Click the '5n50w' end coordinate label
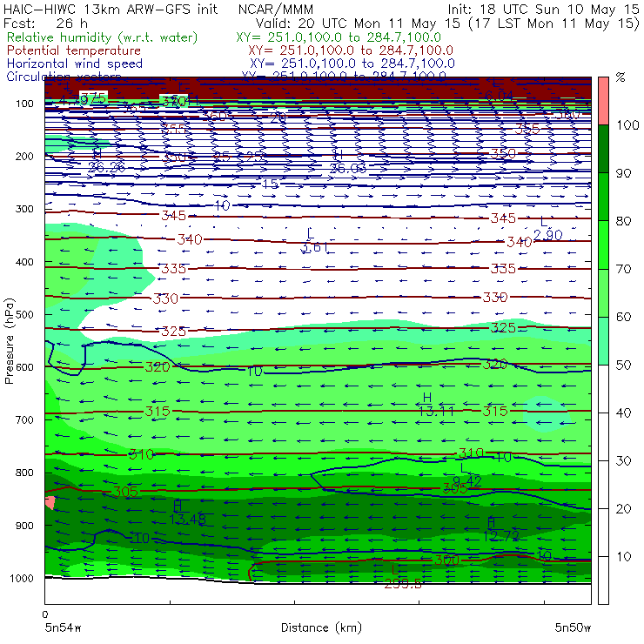This screenshot has width=644, height=644. (x=573, y=627)
